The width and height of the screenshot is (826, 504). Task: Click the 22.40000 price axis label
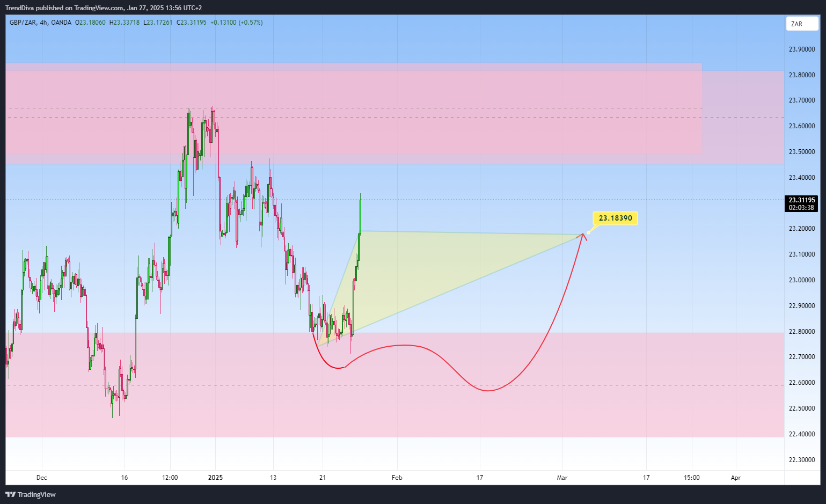point(801,434)
